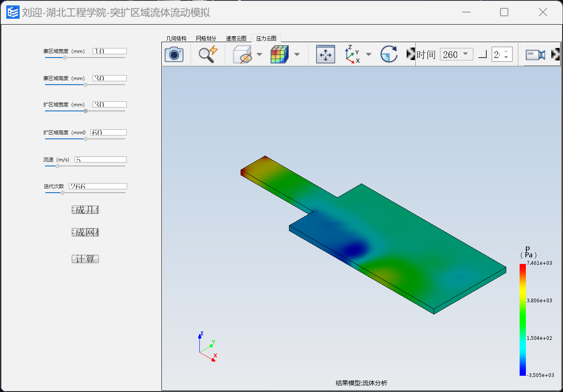
Task: Take a screenshot with the camera icon
Action: coord(174,54)
